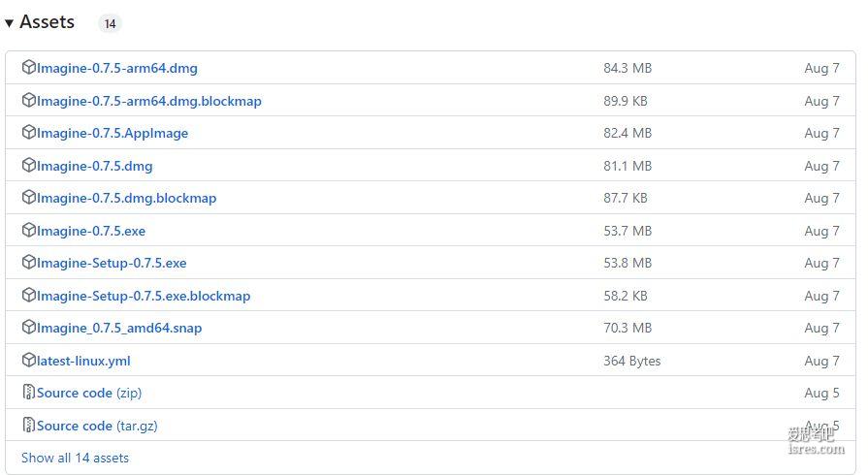This screenshot has height=475, width=868.
Task: Click package icon beside Imagine-0.7.5.dmg
Action: coord(29,165)
